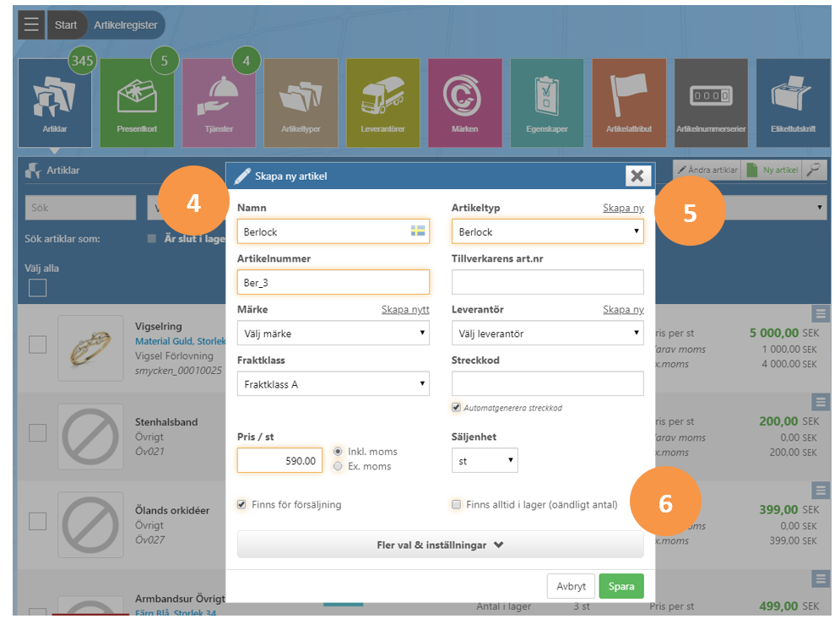The height and width of the screenshot is (624, 840).
Task: Open the Tjänster services tile
Action: [219, 103]
